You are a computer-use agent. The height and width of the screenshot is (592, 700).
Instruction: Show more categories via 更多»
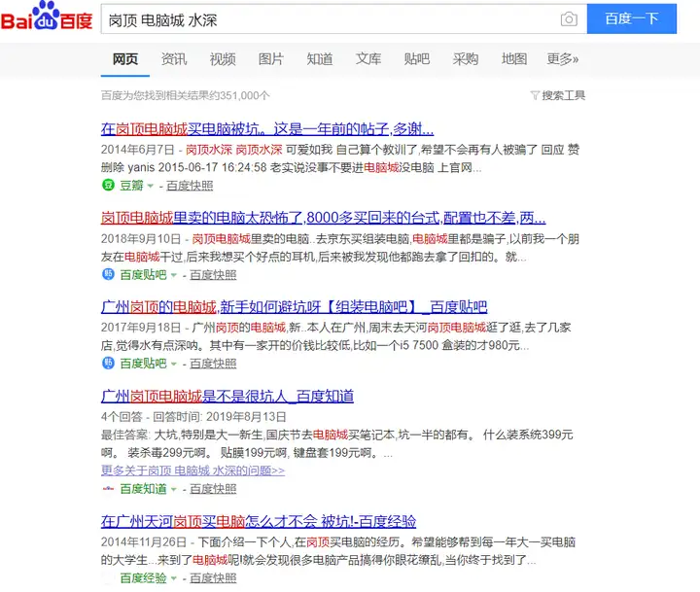click(563, 59)
